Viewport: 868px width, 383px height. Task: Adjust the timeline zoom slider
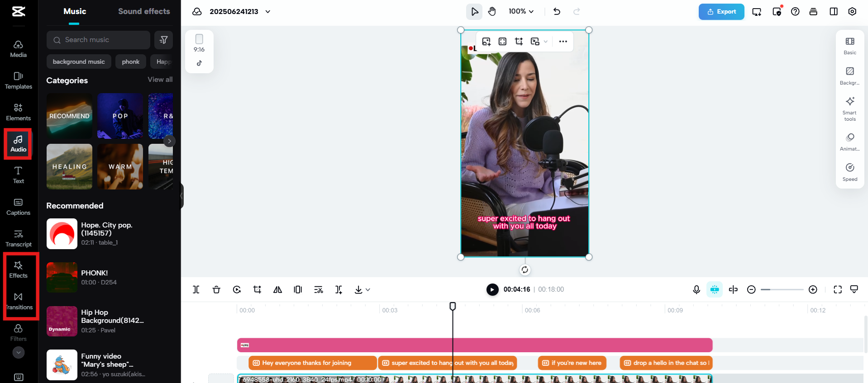[x=782, y=289]
